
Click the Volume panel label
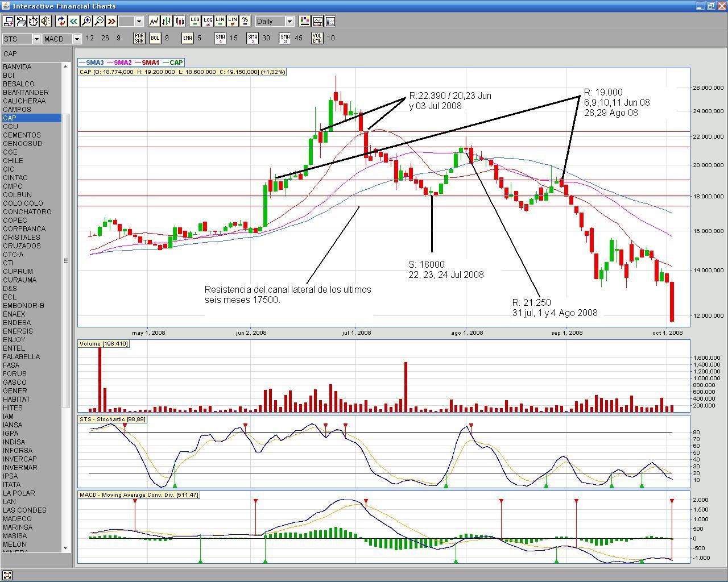pos(104,344)
